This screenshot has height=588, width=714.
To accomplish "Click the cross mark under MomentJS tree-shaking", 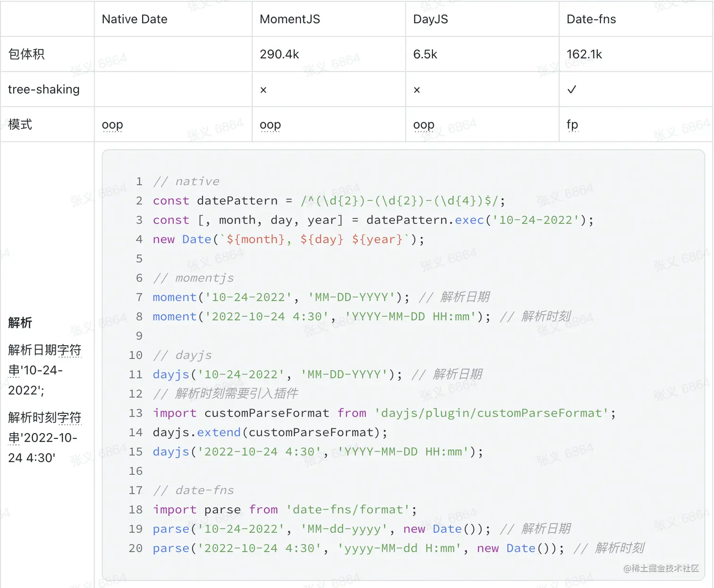I will [x=263, y=90].
